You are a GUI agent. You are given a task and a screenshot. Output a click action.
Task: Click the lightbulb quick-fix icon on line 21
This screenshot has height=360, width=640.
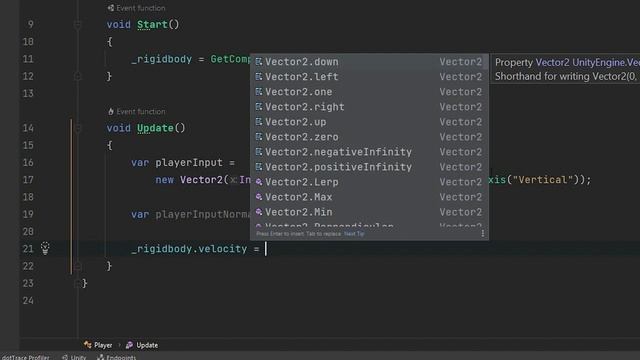45,248
